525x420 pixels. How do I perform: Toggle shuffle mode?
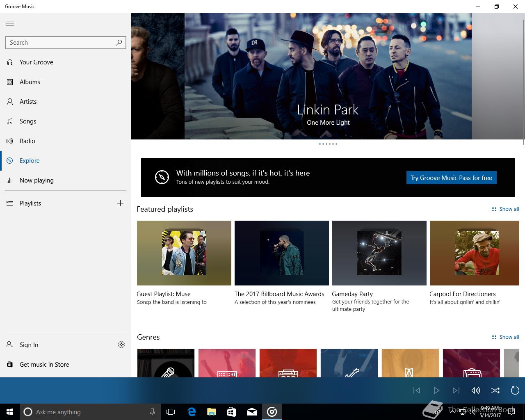click(495, 390)
